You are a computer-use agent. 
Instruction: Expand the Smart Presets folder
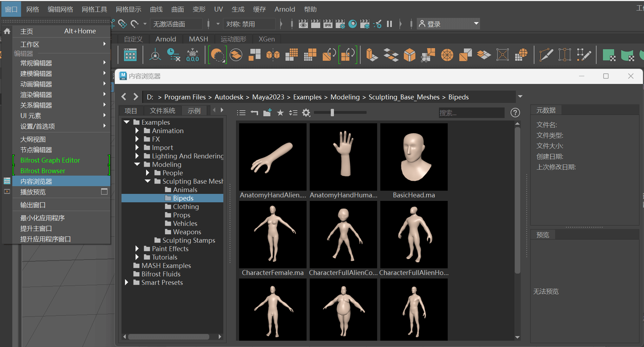127,282
